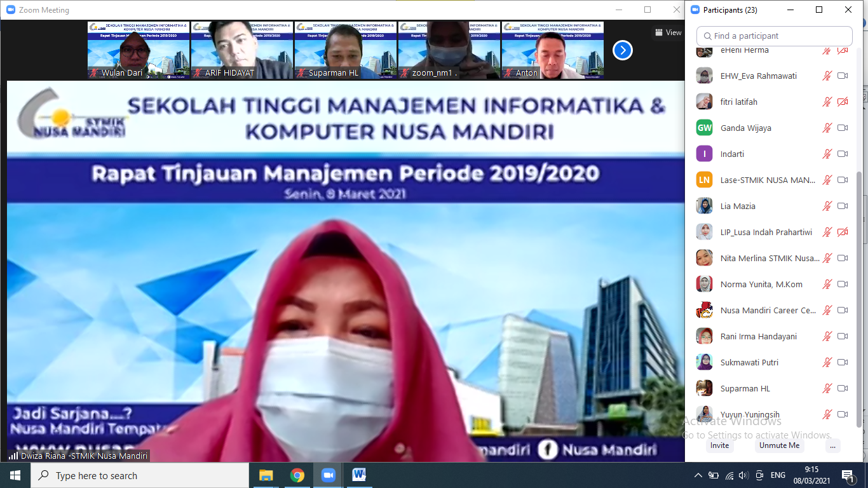Expand the three-dots more options menu
The height and width of the screenshot is (488, 868).
pyautogui.click(x=832, y=445)
